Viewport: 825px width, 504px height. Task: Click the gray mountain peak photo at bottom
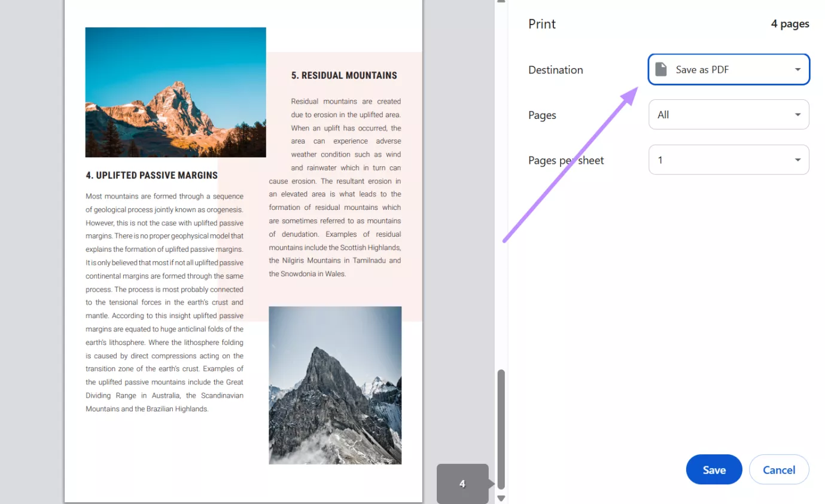335,386
